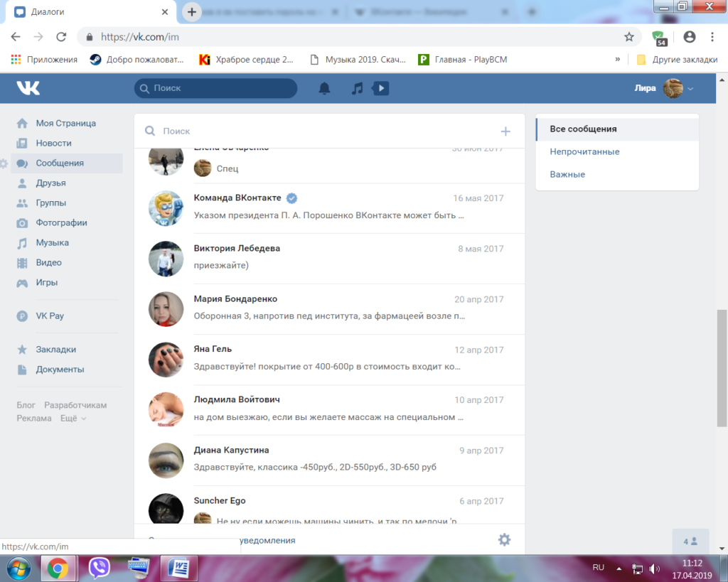Click the Игры gamepad icon
The image size is (728, 582).
22,283
